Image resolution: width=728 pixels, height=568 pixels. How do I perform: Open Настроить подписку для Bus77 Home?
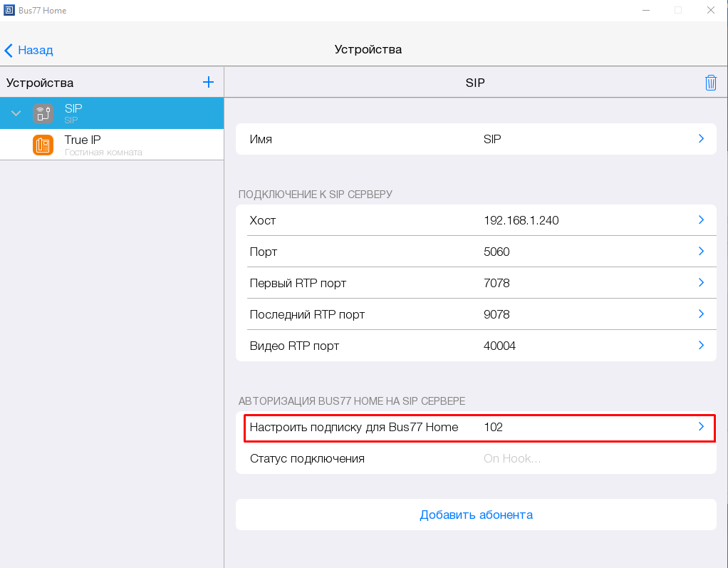[475, 427]
